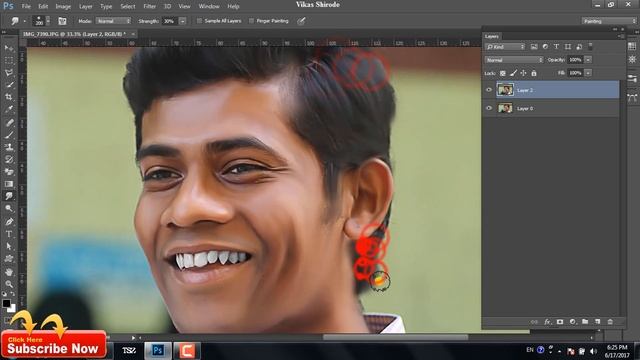The image size is (640, 360).
Task: Select the Custom Shape tool
Action: tap(9, 259)
